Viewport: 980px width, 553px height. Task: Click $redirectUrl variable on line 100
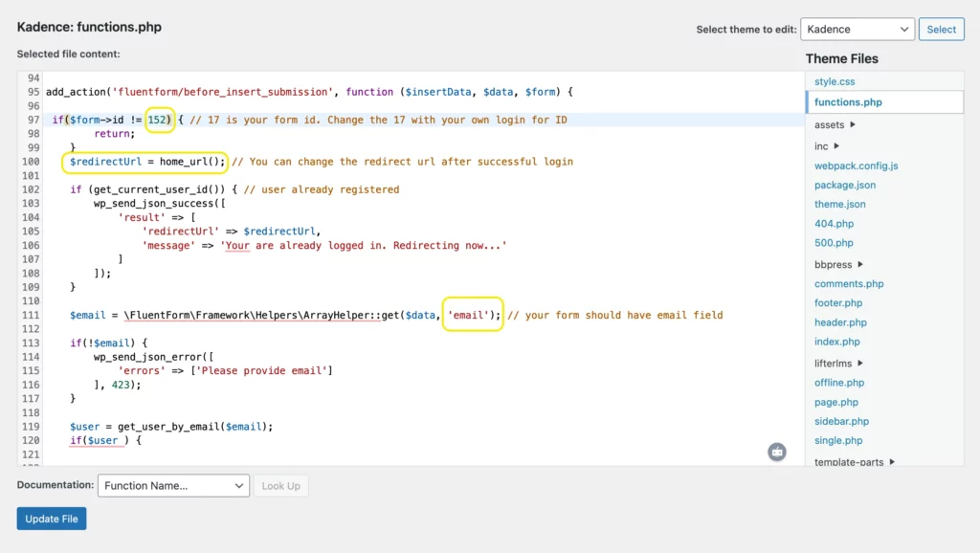coord(105,162)
